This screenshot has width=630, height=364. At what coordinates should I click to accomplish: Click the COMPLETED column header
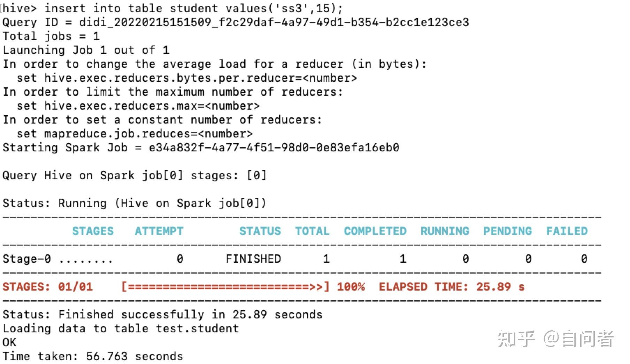pyautogui.click(x=375, y=231)
